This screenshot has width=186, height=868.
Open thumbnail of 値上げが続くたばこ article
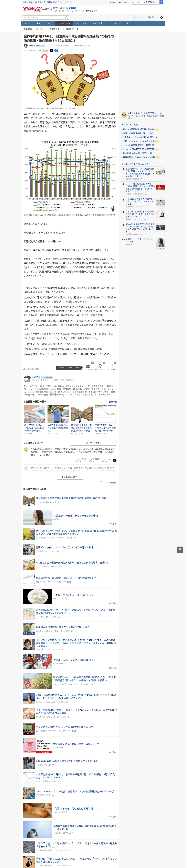[34, 414]
